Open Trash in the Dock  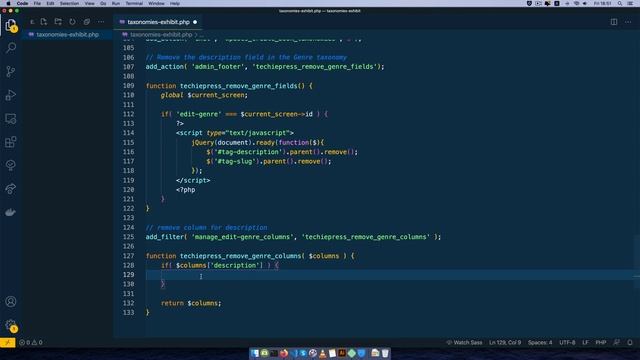385,353
